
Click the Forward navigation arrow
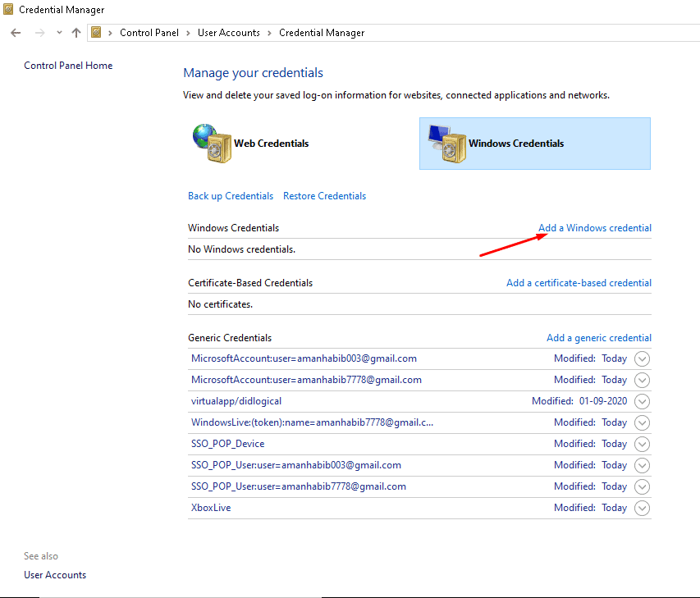(39, 33)
